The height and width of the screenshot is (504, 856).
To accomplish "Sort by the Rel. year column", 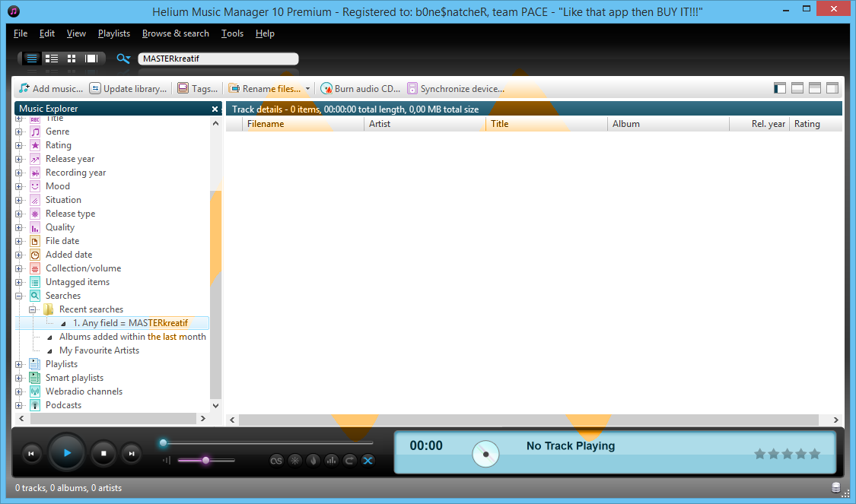I will tap(760, 124).
